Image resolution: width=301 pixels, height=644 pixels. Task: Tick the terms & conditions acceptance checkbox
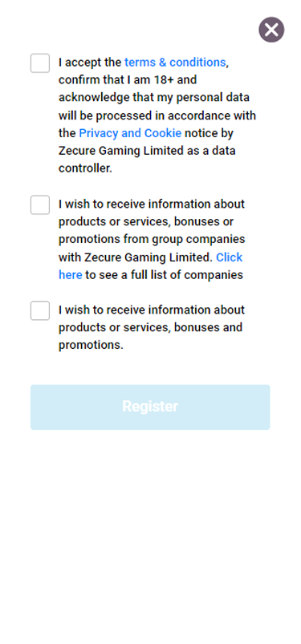pyautogui.click(x=40, y=63)
